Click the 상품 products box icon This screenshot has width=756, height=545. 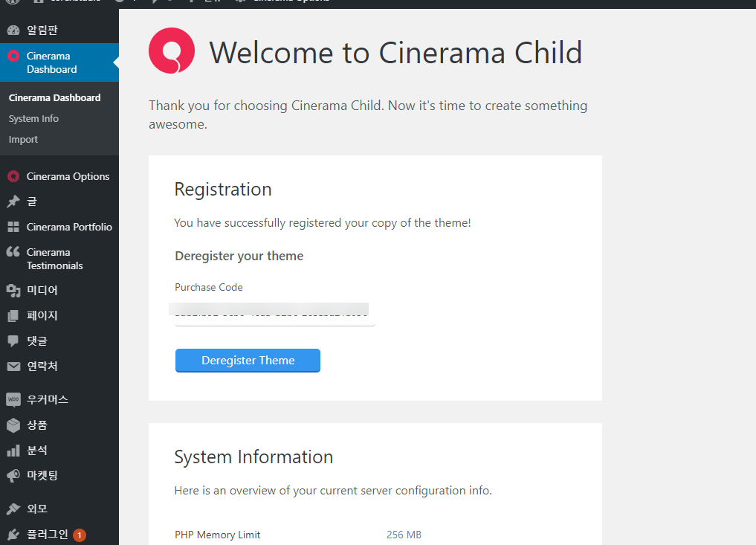click(13, 425)
